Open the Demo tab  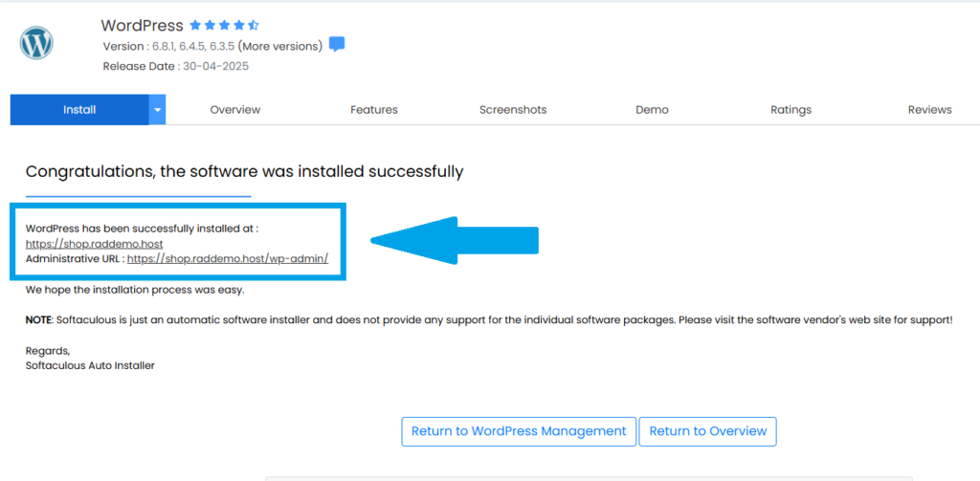point(652,110)
